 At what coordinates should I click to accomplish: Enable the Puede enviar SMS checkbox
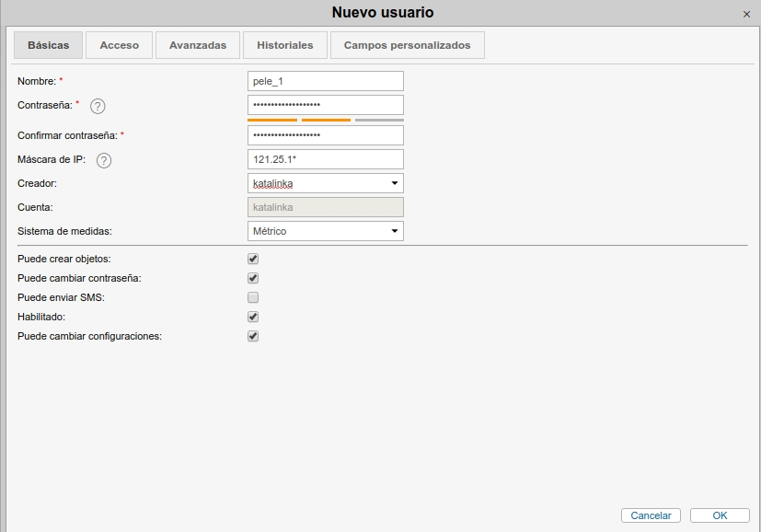pos(253,297)
